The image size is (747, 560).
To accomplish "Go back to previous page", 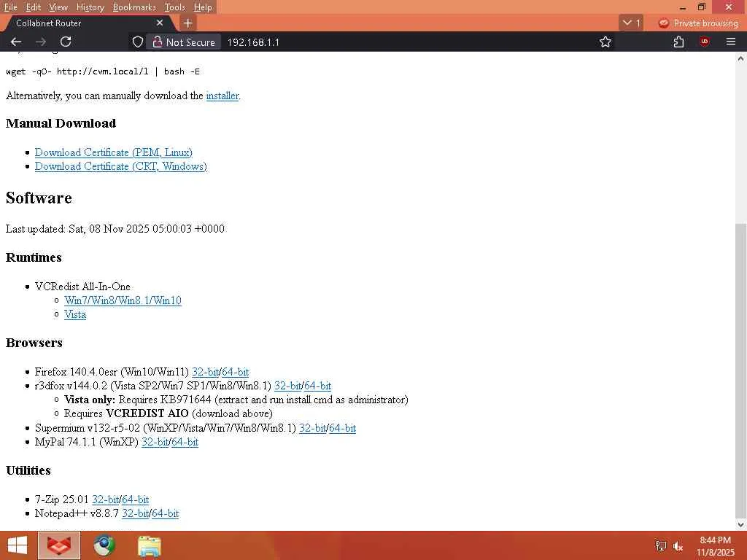I will [16, 42].
